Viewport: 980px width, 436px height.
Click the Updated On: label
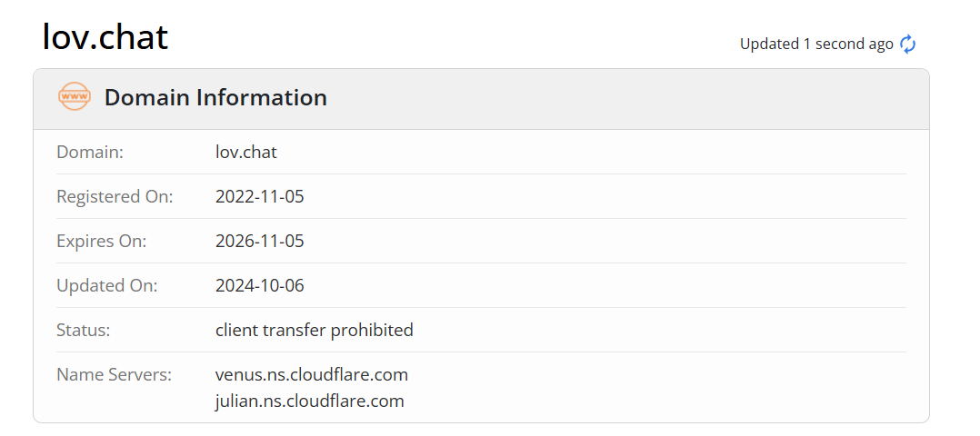(x=107, y=285)
